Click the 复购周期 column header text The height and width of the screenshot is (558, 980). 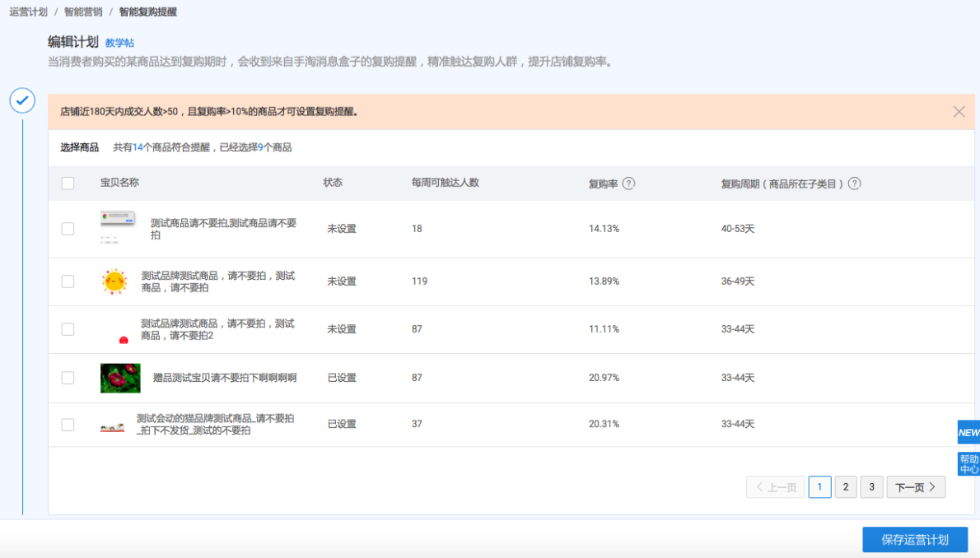pos(782,184)
